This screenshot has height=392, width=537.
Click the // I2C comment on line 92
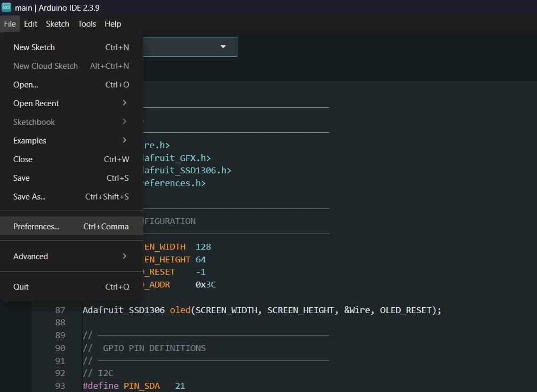(x=98, y=373)
